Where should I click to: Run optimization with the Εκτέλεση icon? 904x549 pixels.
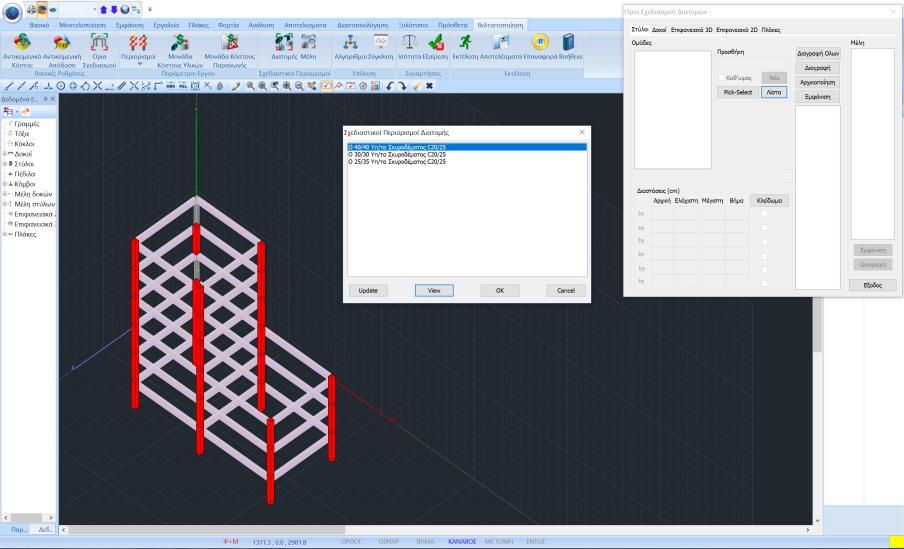tap(465, 43)
